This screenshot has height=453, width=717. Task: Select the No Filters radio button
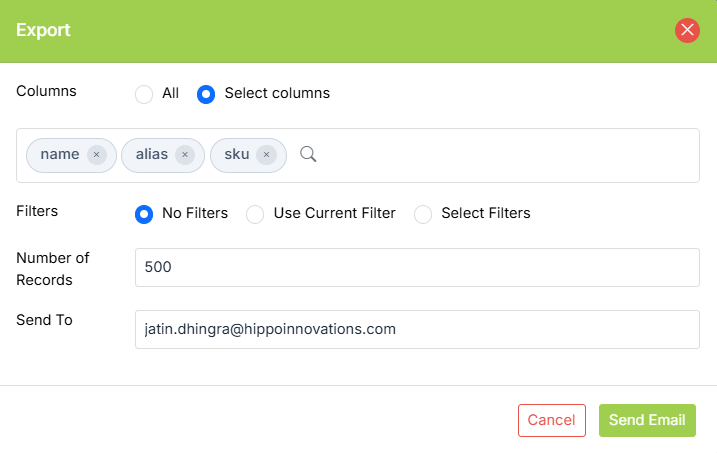144,214
